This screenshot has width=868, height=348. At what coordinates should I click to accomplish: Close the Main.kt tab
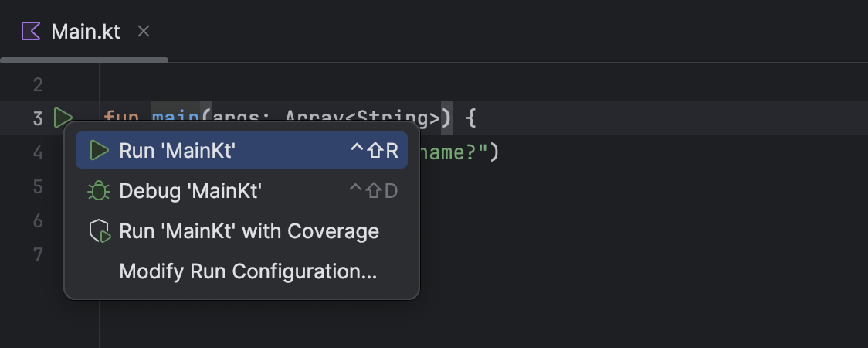143,32
